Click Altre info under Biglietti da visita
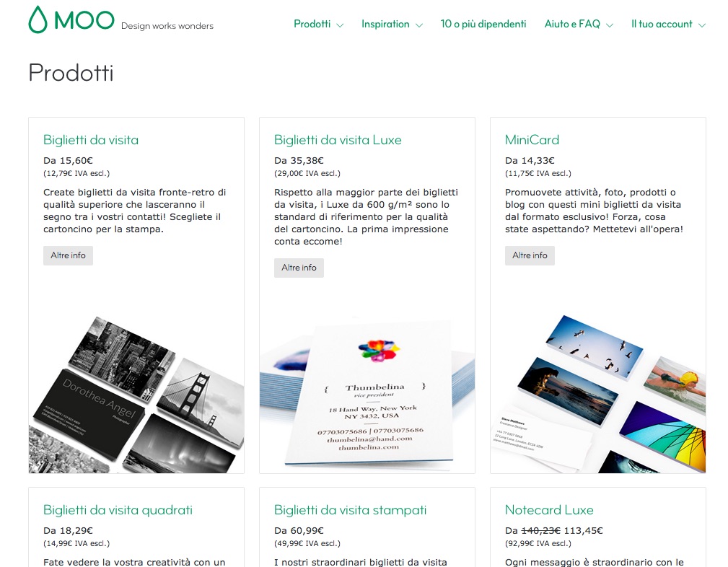Viewport: 728px width, 567px height. (68, 255)
